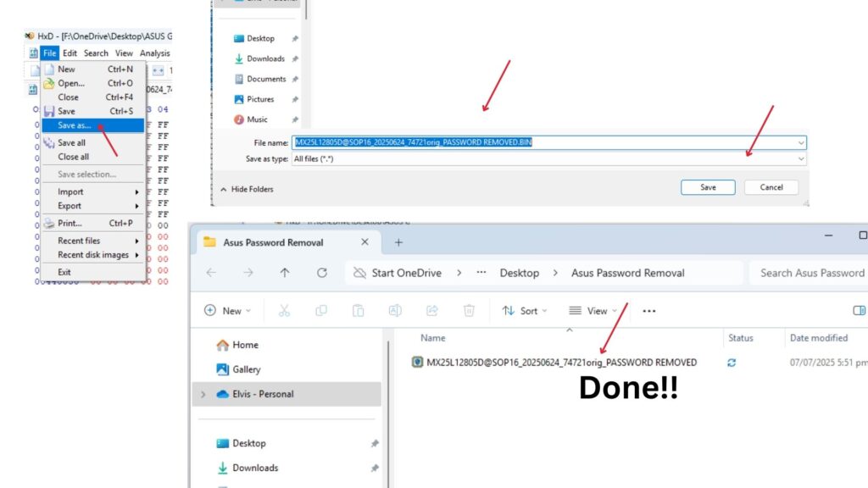Open the See more options menu
The height and width of the screenshot is (488, 868).
[649, 311]
